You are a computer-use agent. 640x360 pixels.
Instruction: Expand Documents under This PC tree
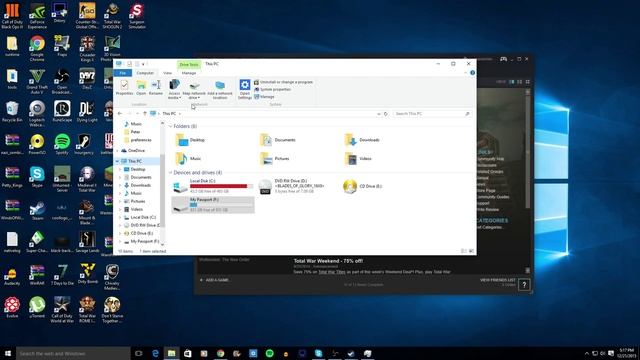point(120,177)
